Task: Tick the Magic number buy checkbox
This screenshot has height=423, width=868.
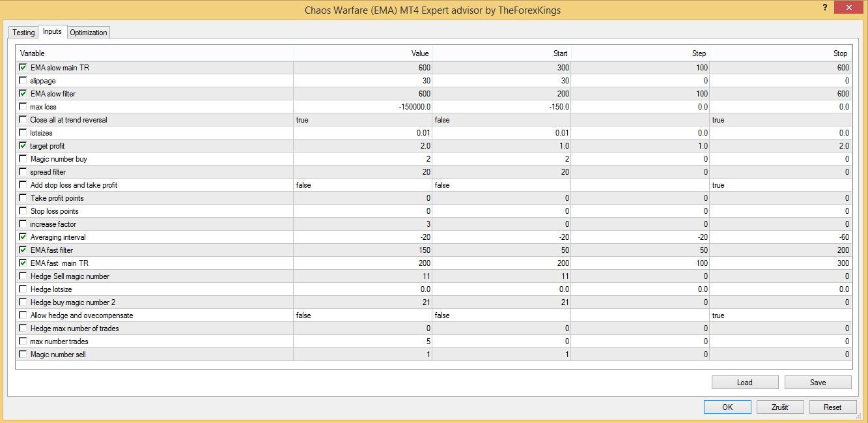Action: [23, 159]
